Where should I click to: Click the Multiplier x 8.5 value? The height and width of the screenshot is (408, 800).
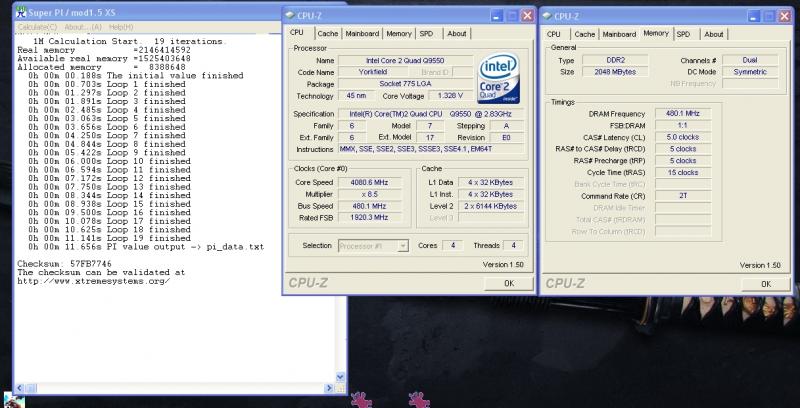click(370, 194)
